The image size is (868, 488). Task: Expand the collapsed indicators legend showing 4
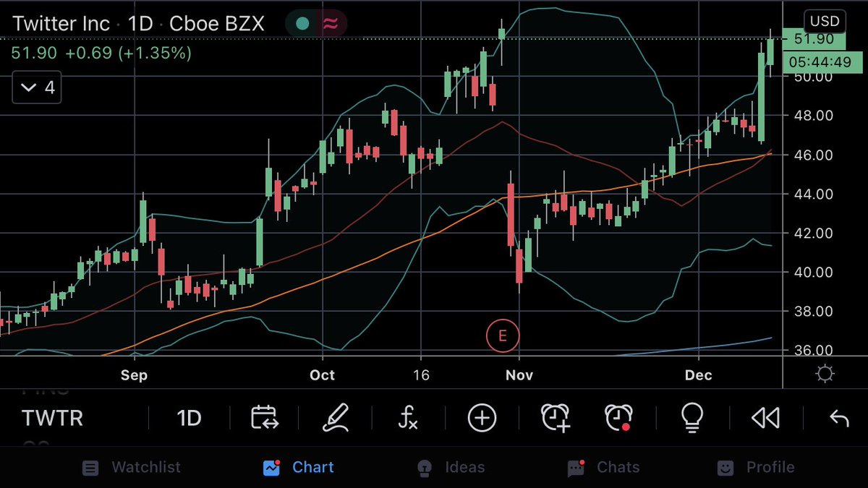[x=37, y=87]
